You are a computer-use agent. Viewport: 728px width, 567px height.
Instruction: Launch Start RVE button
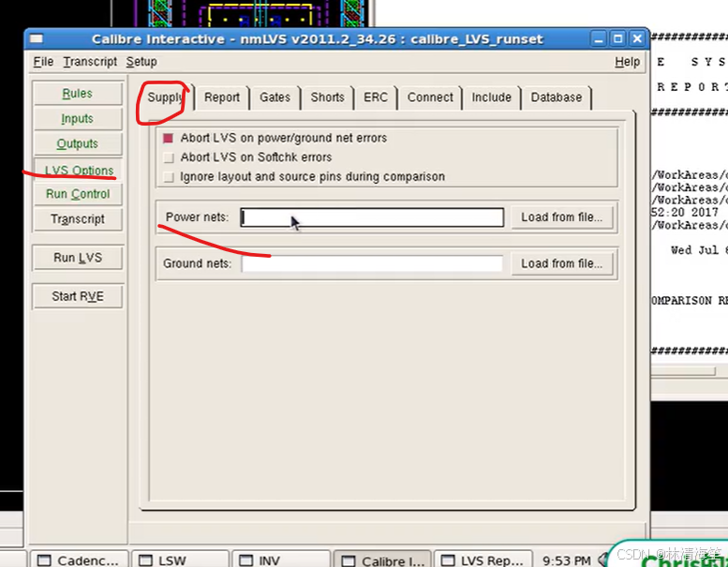pyautogui.click(x=78, y=296)
